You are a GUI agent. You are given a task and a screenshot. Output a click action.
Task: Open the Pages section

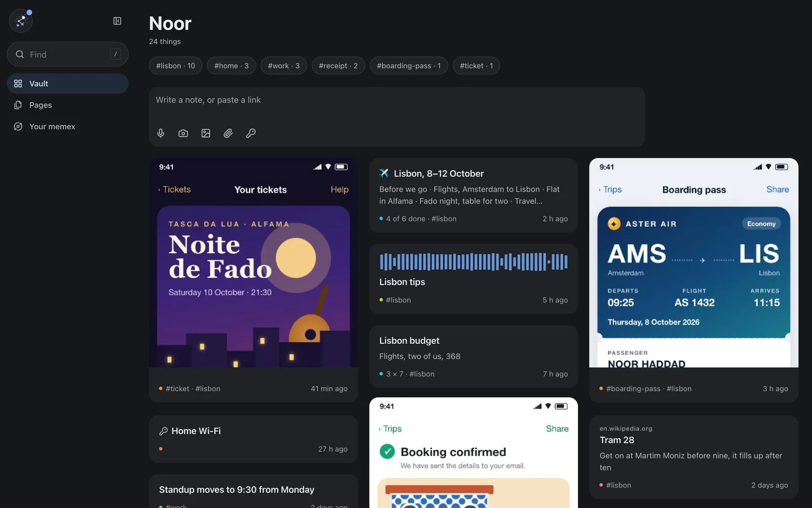pos(68,105)
